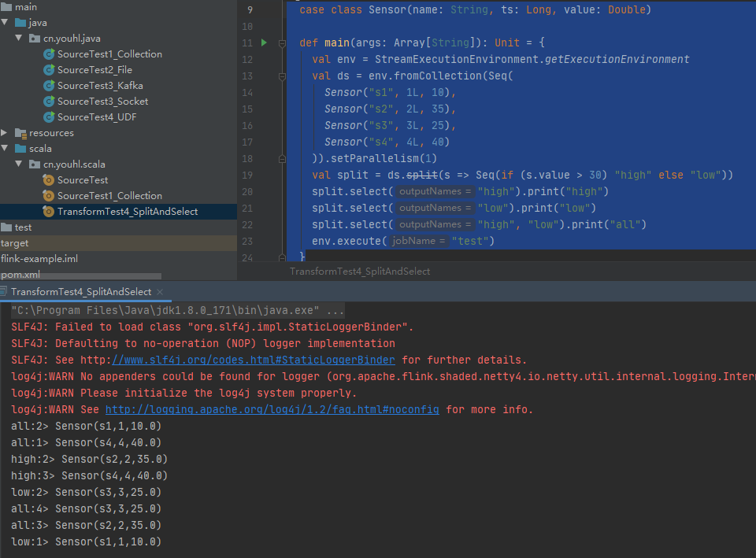This screenshot has height=558, width=756.
Task: Click the deprecated split method call
Action: 422,175
